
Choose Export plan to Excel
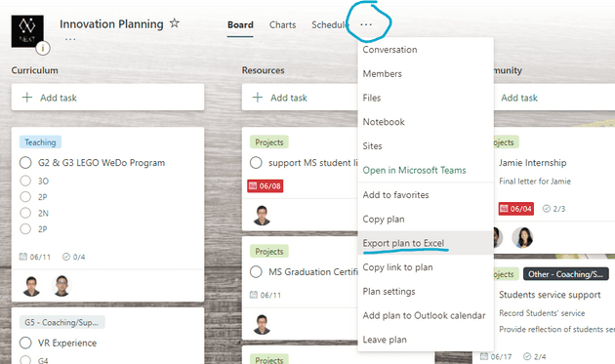426,243
